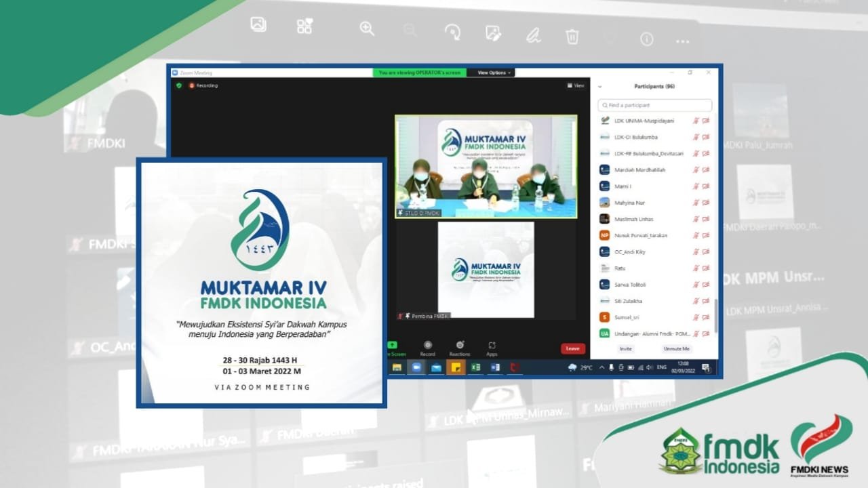Click the Record icon in Zoom

point(428,348)
